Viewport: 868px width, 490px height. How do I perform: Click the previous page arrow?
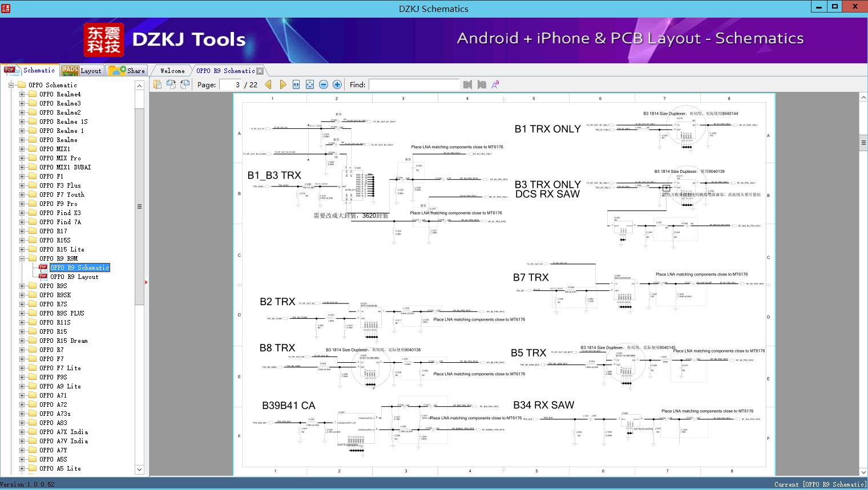point(268,84)
